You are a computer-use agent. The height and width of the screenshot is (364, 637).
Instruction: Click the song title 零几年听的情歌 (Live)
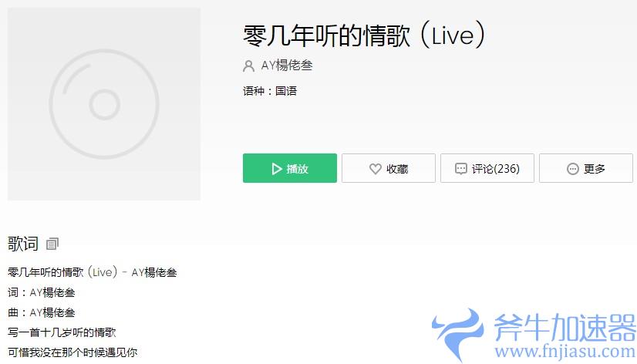(x=364, y=35)
